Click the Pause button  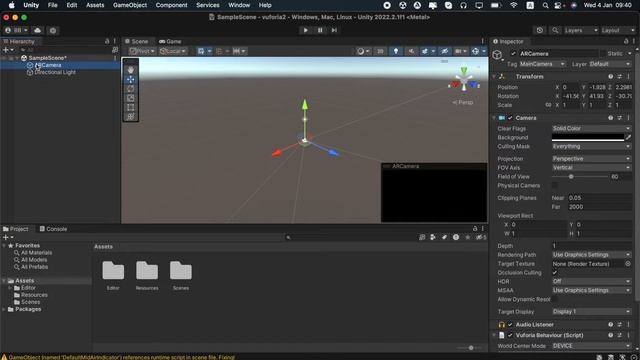[x=320, y=30]
